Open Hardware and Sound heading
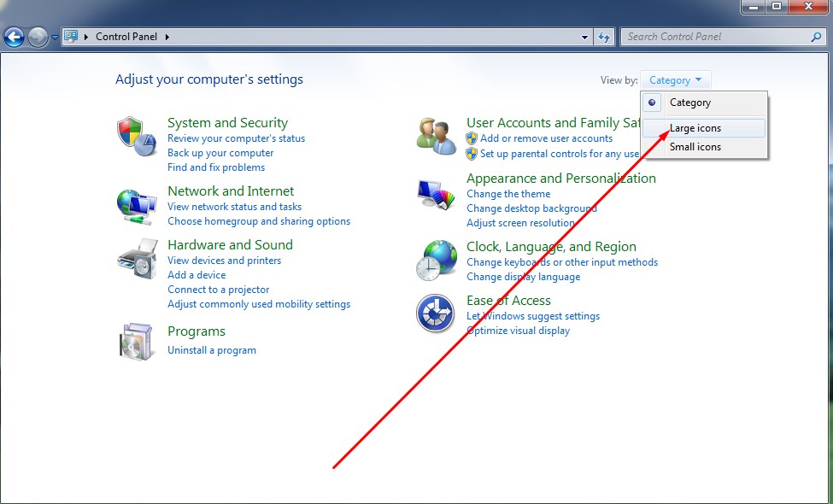833x504 pixels. 230,245
